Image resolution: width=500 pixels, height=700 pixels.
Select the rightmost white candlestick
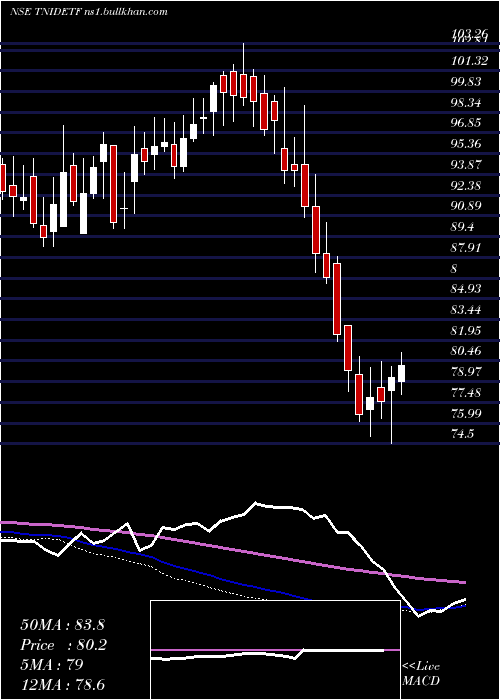(x=401, y=373)
